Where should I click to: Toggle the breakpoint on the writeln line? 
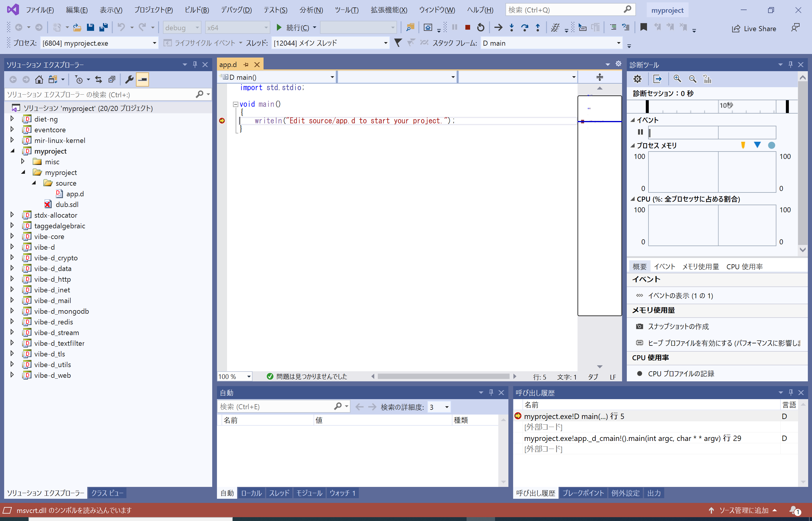point(222,121)
